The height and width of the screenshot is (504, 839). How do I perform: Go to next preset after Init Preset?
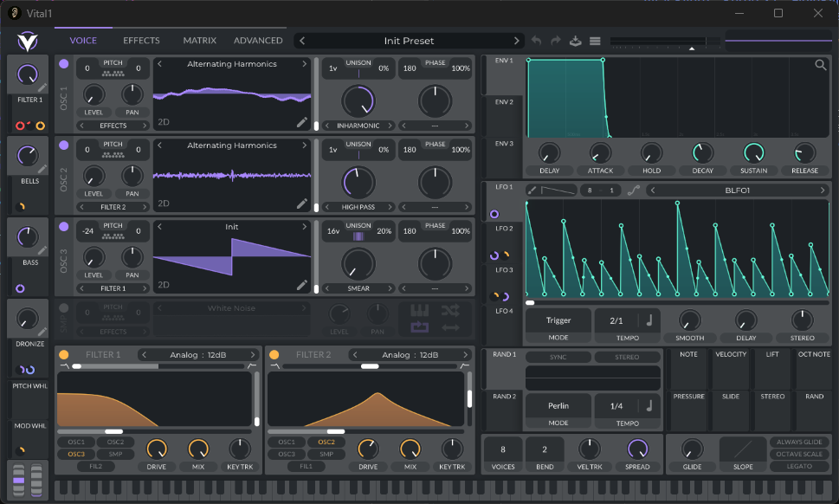(x=516, y=41)
